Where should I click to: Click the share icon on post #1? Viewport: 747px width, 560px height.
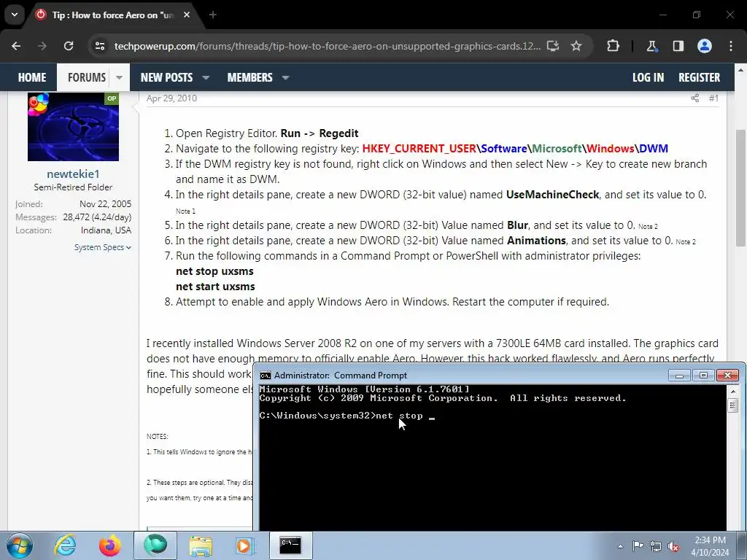click(x=694, y=98)
